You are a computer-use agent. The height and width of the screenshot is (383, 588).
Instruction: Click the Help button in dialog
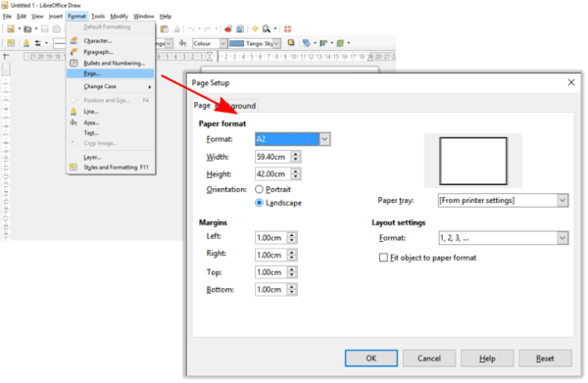click(487, 359)
